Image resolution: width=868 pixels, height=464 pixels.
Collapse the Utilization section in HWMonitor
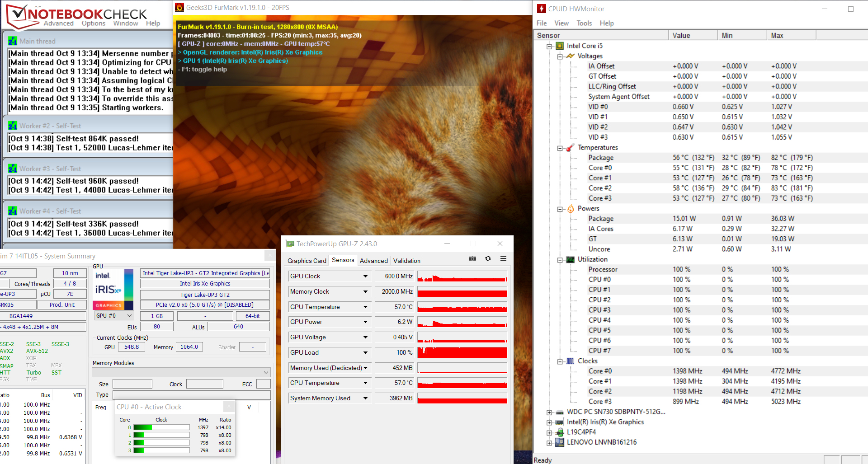pyautogui.click(x=560, y=260)
